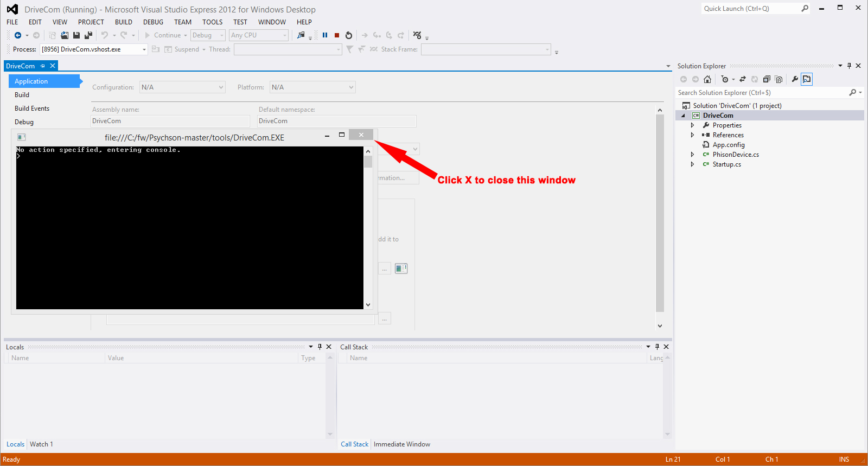Open the TOOLS menu
This screenshot has height=466, width=868.
click(x=213, y=22)
